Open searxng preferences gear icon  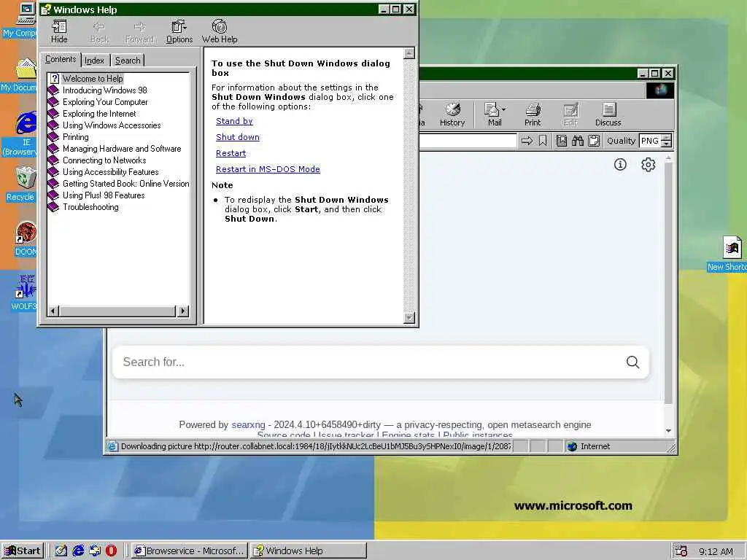tap(648, 165)
